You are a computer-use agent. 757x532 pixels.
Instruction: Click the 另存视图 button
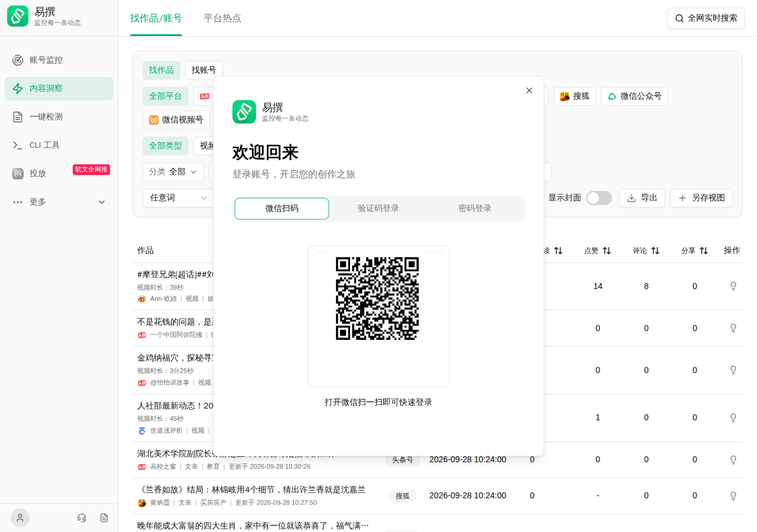[701, 198]
